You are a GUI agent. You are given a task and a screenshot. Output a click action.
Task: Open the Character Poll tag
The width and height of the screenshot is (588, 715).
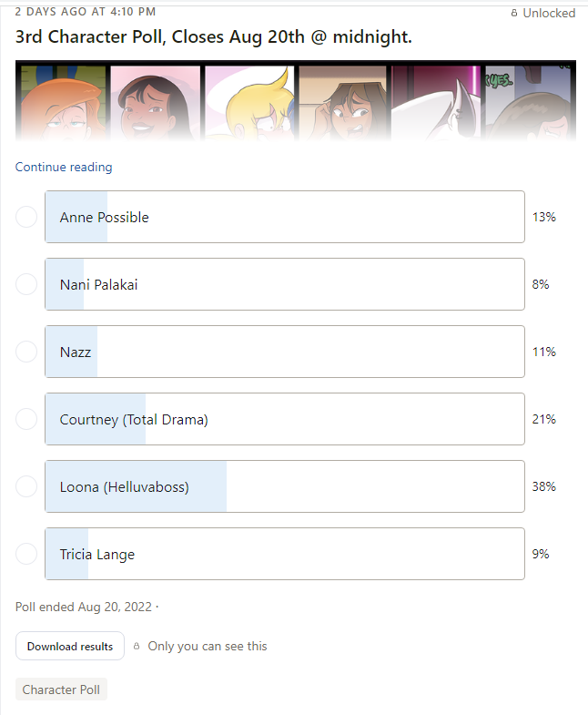point(61,689)
